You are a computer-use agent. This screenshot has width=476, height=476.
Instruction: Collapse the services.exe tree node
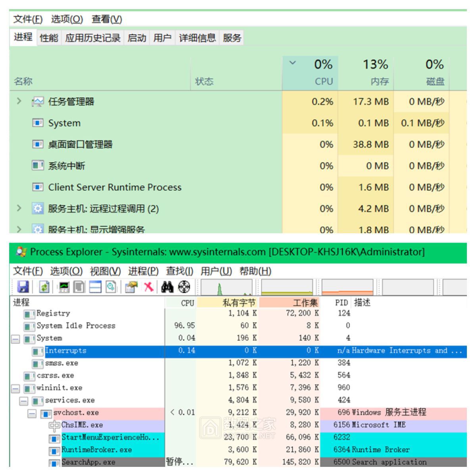[24, 401]
